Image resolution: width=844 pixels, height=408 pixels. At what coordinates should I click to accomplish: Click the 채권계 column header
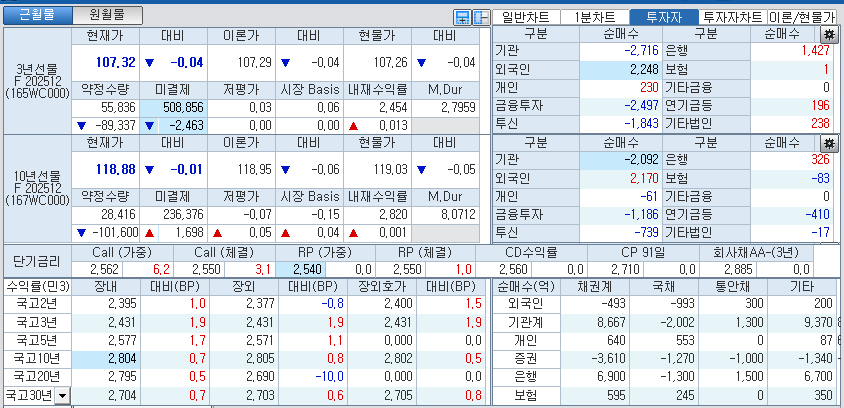[595, 286]
